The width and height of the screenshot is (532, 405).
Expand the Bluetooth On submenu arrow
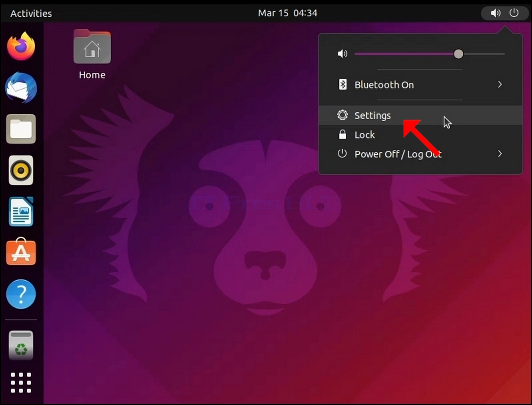[x=500, y=84]
